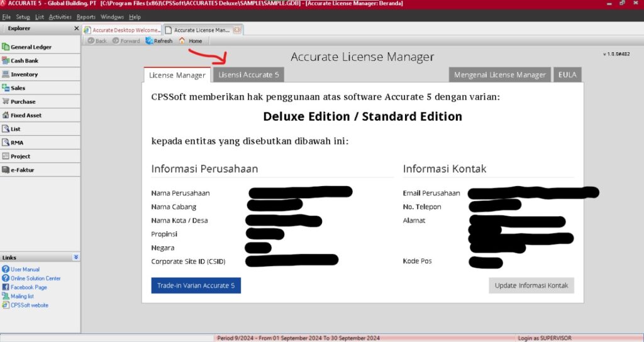Click the Refresh toolbar icon

(149, 41)
